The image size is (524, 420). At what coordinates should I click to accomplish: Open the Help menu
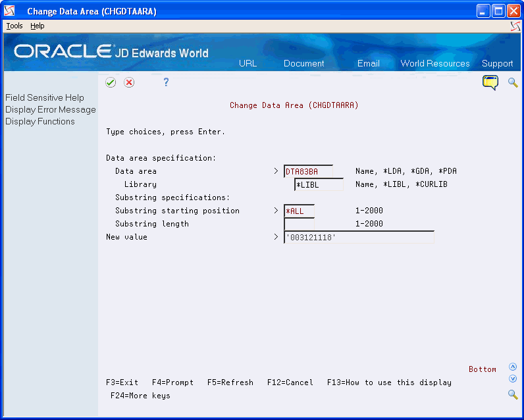(38, 26)
